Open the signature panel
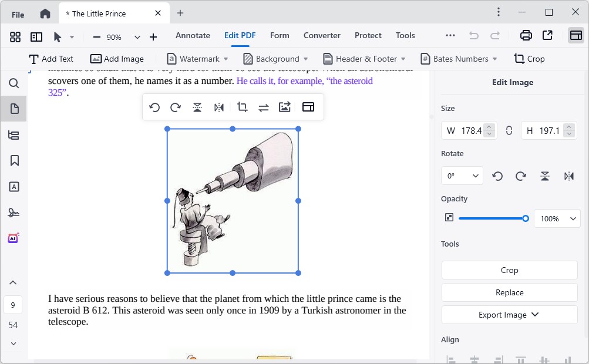This screenshot has width=589, height=364. (14, 213)
